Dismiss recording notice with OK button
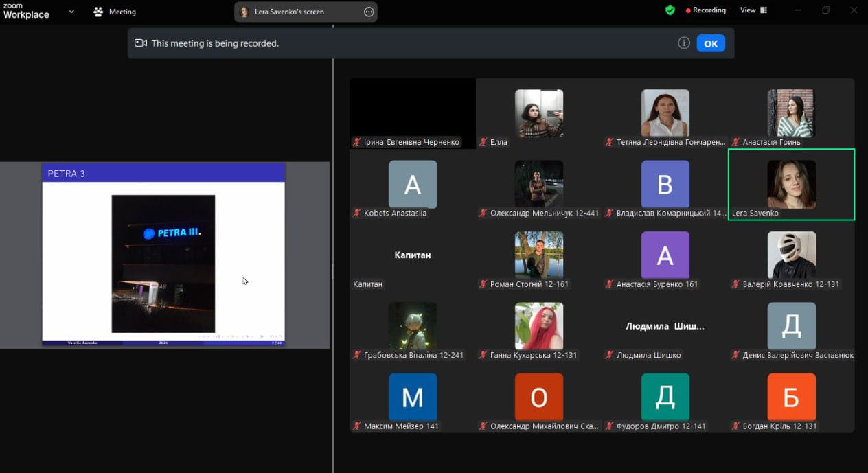Screen dimensions: 868x473 (711, 43)
